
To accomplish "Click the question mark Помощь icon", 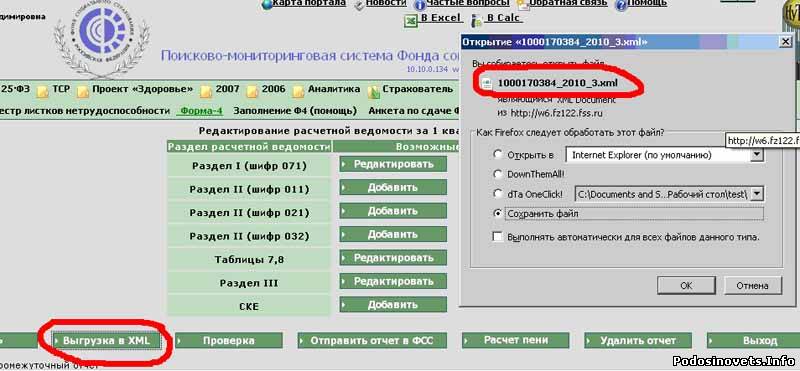I will pyautogui.click(x=621, y=5).
